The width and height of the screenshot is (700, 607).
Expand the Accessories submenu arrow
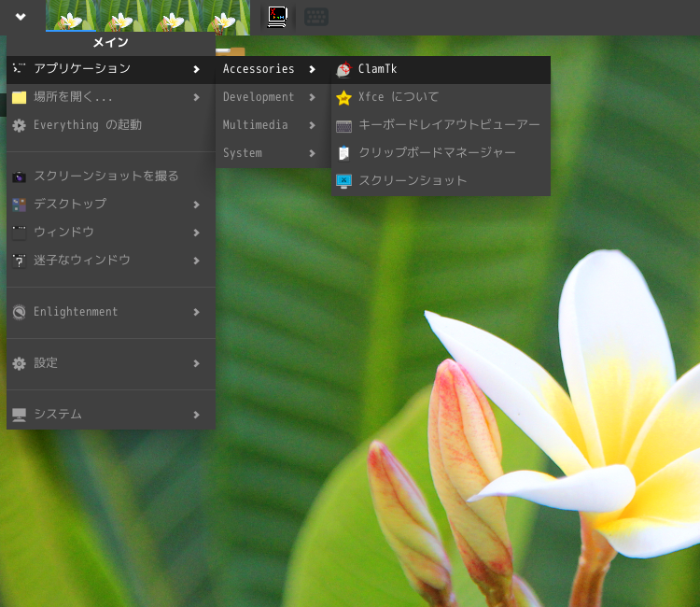click(x=312, y=69)
